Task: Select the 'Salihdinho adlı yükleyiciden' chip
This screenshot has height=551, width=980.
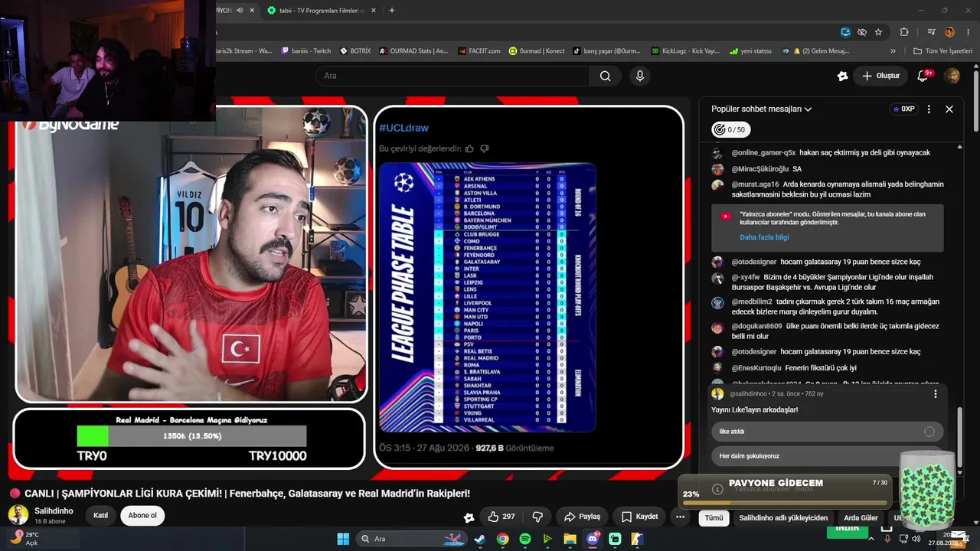Action: 783,517
